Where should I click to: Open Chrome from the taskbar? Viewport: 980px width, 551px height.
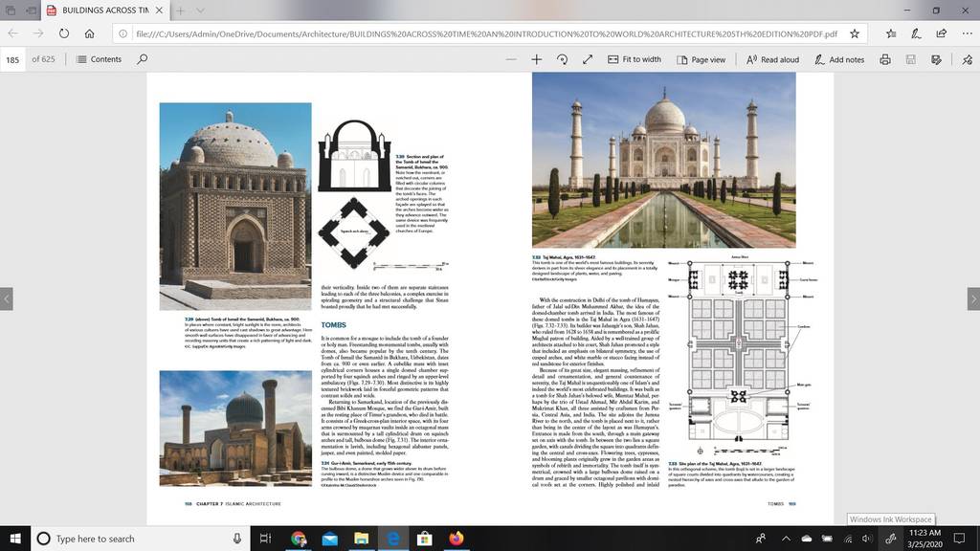tap(299, 539)
